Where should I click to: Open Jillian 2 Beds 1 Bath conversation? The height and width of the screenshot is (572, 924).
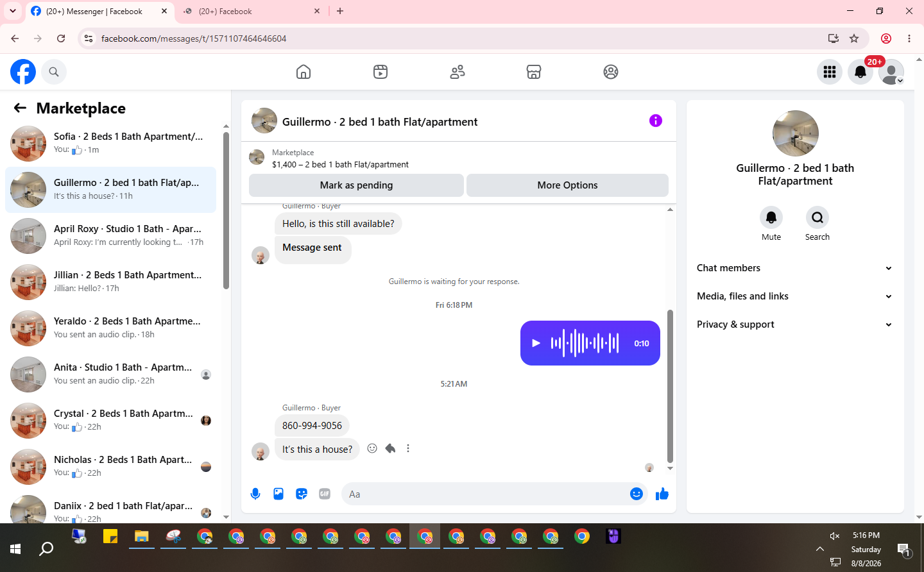coord(110,282)
